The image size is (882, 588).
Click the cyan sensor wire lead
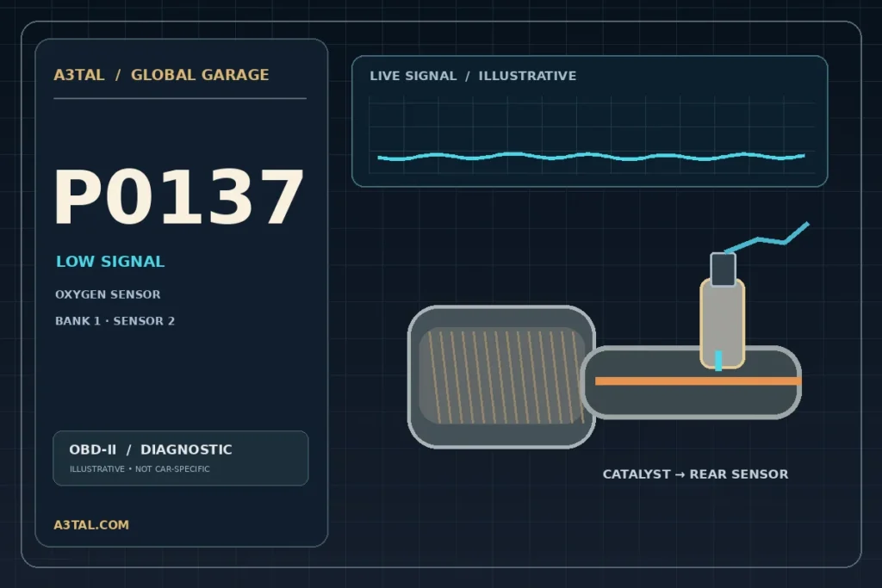tap(767, 238)
